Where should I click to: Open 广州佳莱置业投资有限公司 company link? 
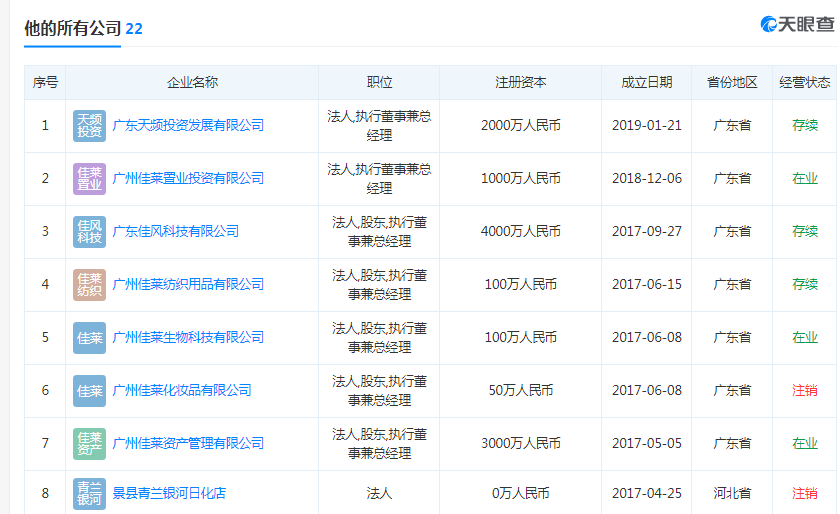pos(188,179)
